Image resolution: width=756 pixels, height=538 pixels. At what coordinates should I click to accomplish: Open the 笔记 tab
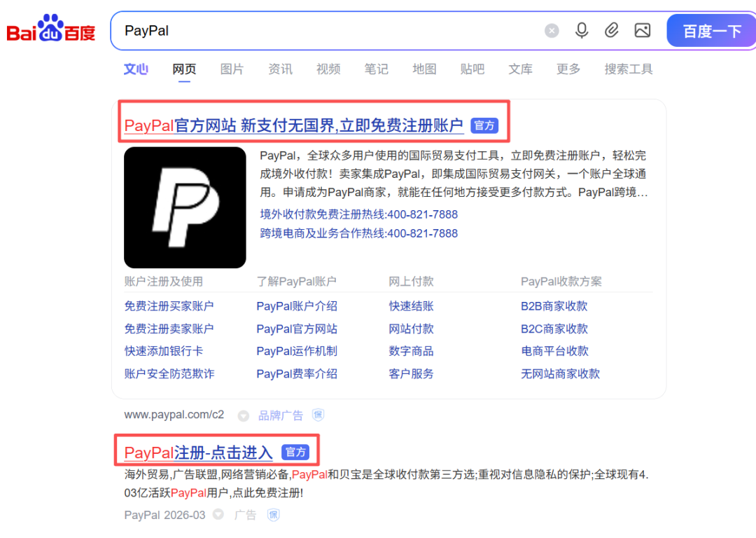[376, 69]
